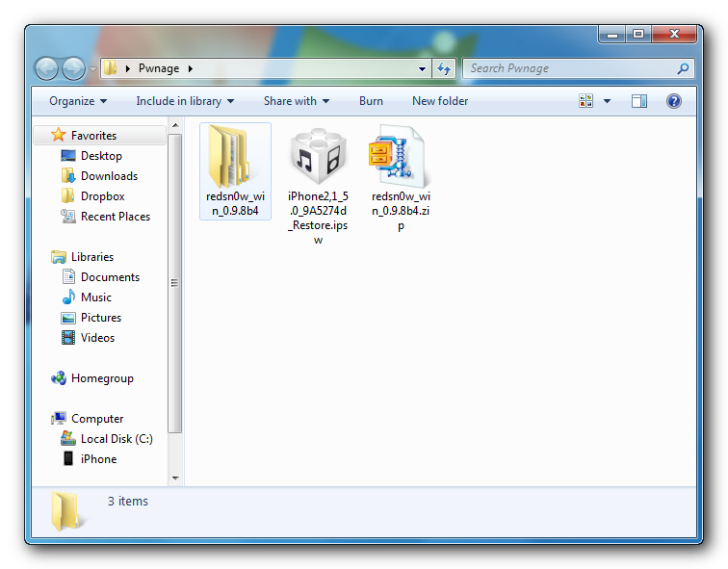Go to Downloads in Favorites

tap(109, 176)
